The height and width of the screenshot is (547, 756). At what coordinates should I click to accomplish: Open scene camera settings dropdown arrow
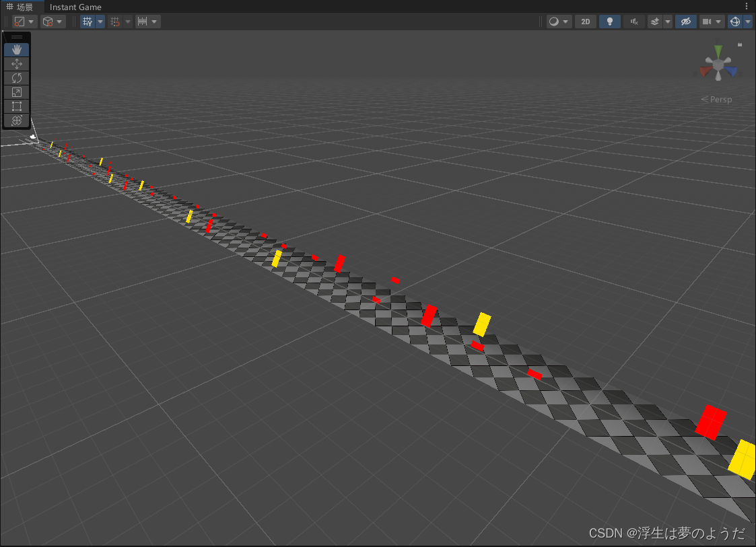click(x=718, y=22)
